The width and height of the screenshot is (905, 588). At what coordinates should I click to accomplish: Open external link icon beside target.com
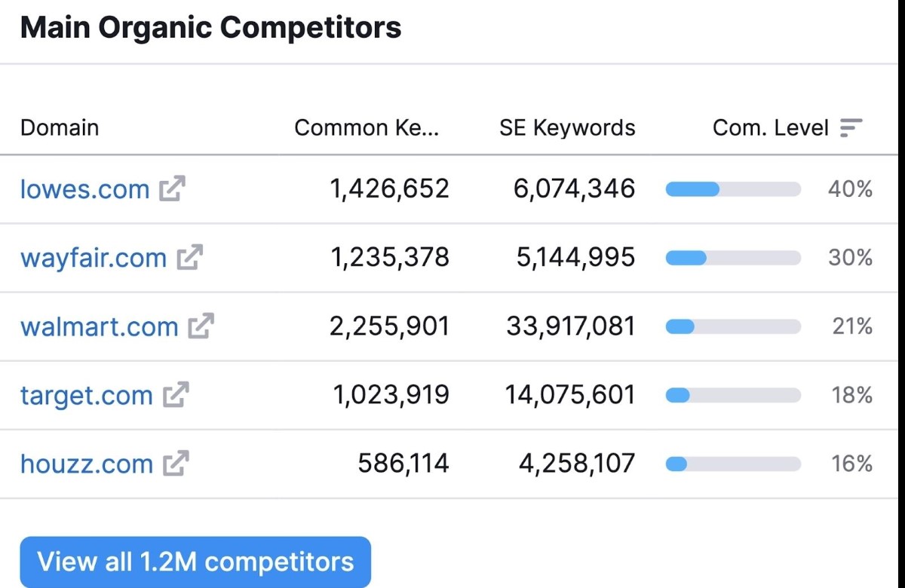coord(176,395)
